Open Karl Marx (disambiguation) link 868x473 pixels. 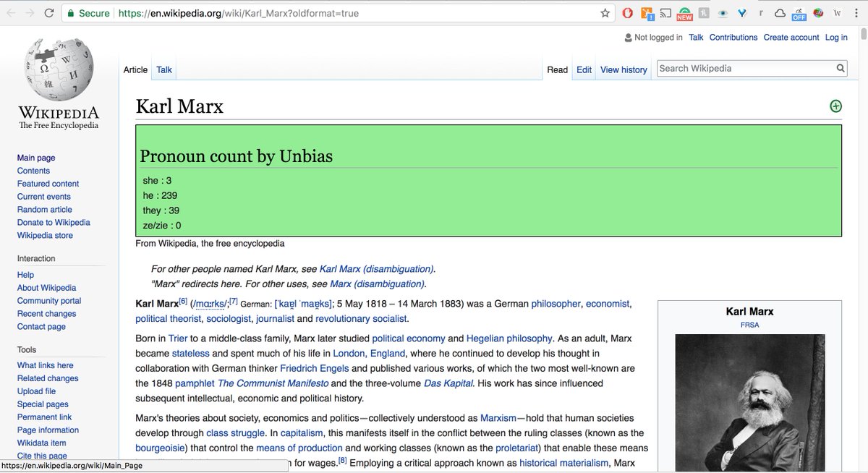pos(377,269)
